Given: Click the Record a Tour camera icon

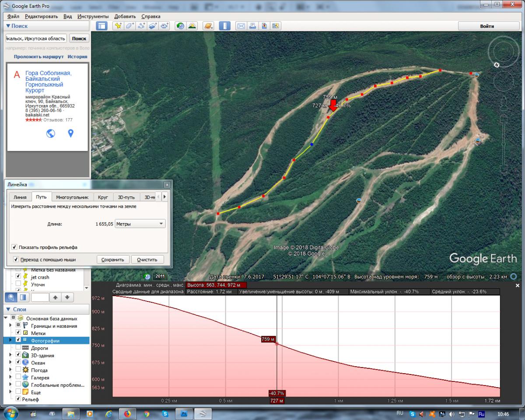Looking at the screenshot, I should pos(164,26).
